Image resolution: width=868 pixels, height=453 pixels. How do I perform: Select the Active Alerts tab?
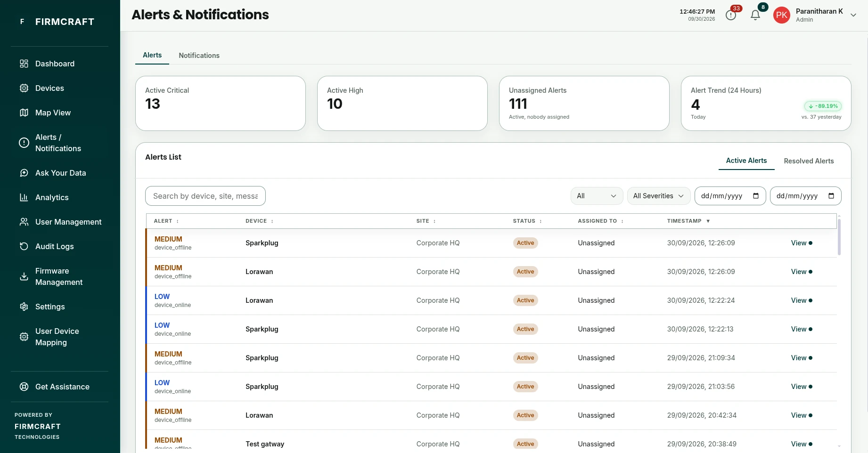click(x=746, y=161)
